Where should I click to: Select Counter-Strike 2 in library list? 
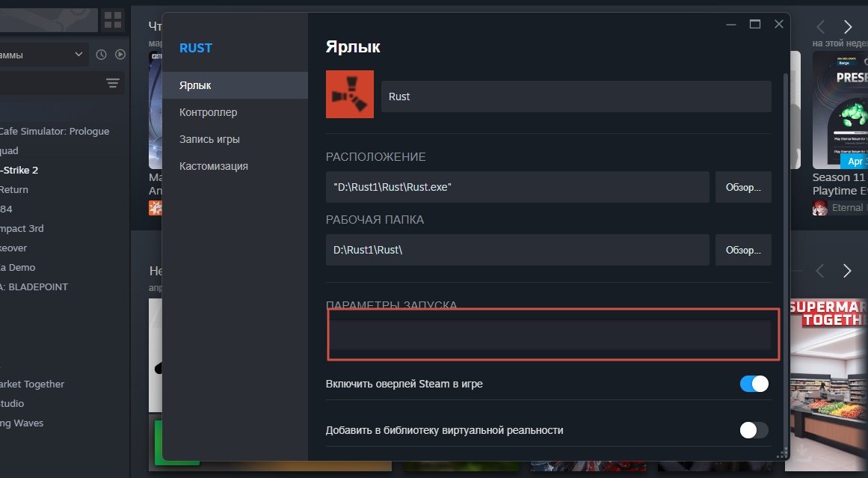coord(19,170)
